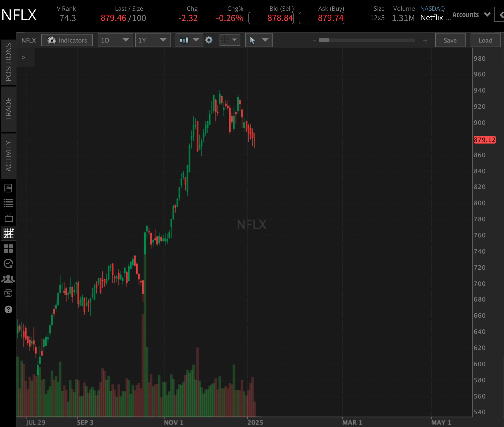Open the Indicators panel
The image size is (504, 427).
pyautogui.click(x=67, y=40)
